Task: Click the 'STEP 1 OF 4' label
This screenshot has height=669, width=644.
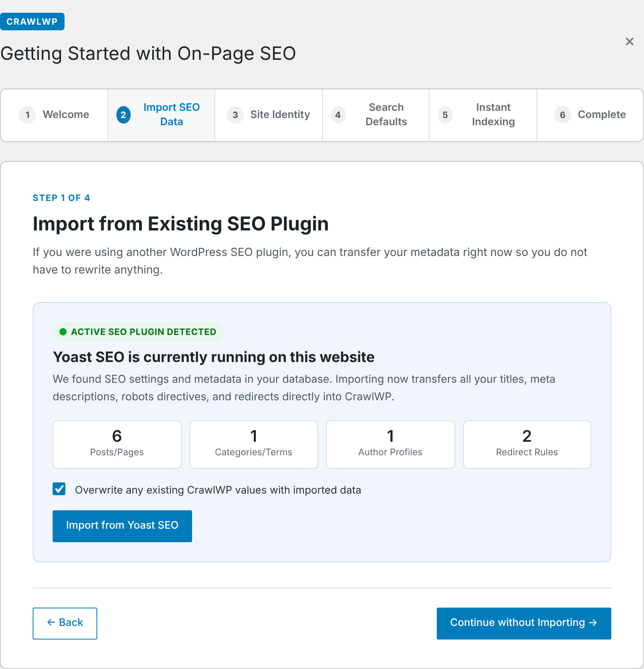Action: coord(61,198)
